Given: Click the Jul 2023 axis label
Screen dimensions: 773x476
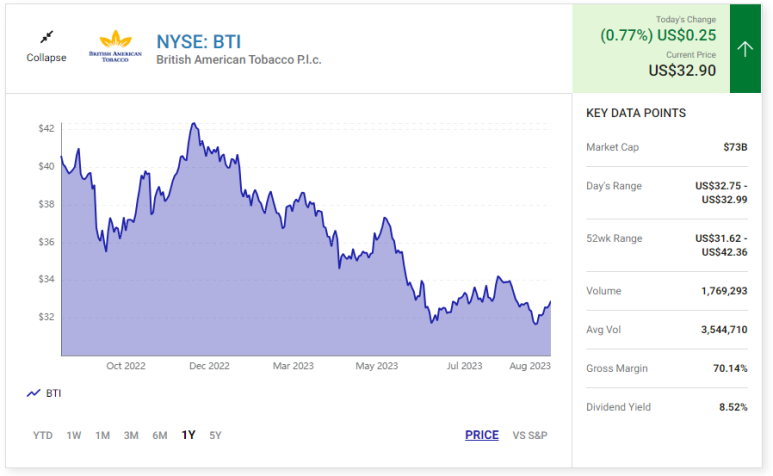Looking at the screenshot, I should pyautogui.click(x=464, y=366).
